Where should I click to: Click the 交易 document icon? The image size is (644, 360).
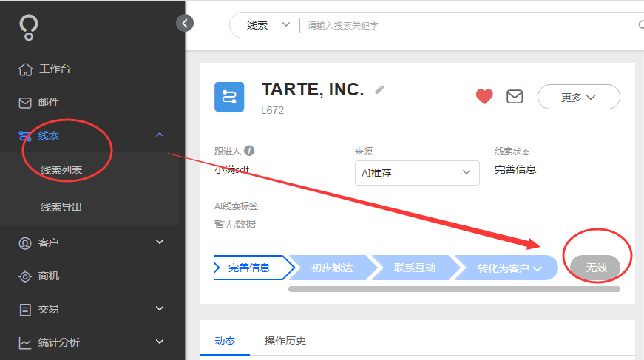click(25, 310)
